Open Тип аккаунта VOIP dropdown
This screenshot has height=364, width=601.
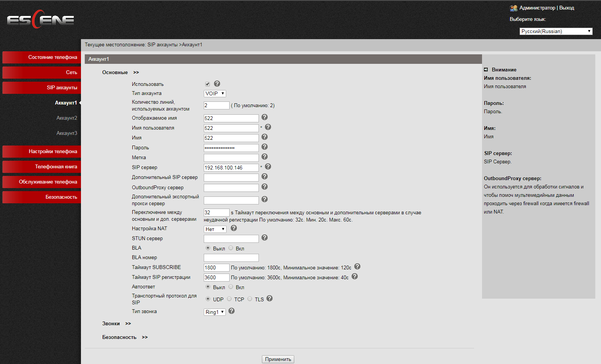coord(215,93)
